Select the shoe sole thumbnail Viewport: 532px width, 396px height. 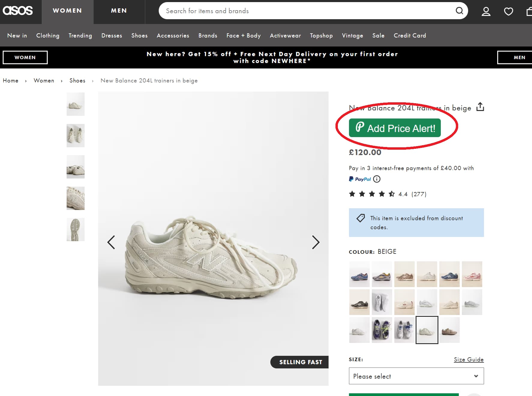(x=76, y=229)
